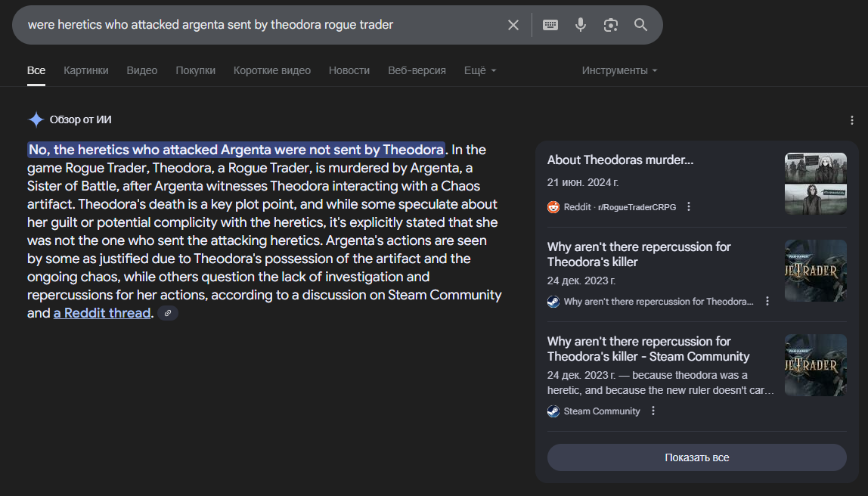The width and height of the screenshot is (868, 496).
Task: Open the Инструменты tools dropdown
Action: 619,70
